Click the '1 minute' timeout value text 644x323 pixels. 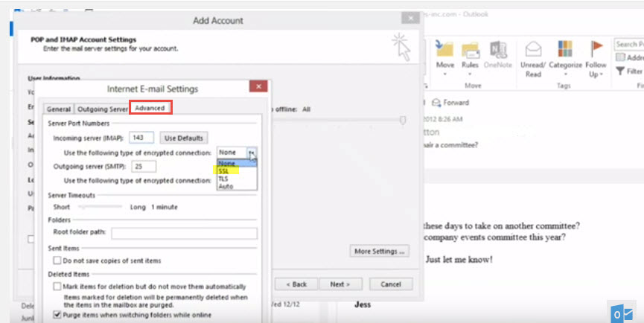coord(165,207)
